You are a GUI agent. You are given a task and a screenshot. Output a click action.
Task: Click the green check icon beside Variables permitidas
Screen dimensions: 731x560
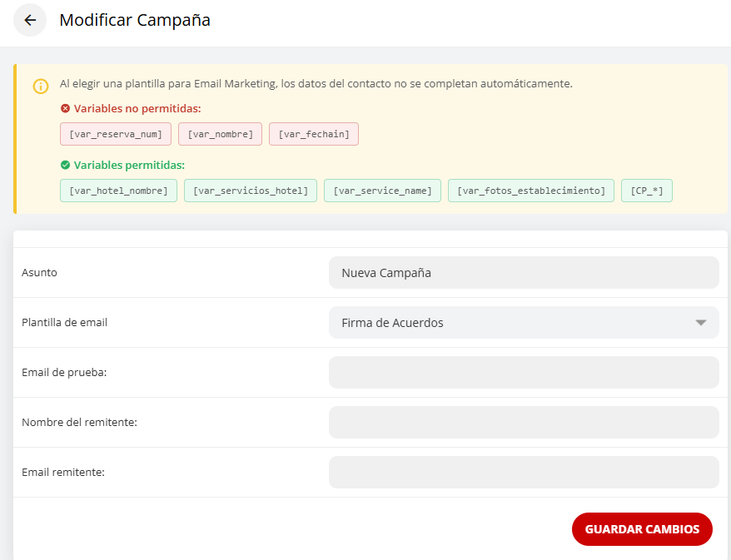[x=65, y=165]
